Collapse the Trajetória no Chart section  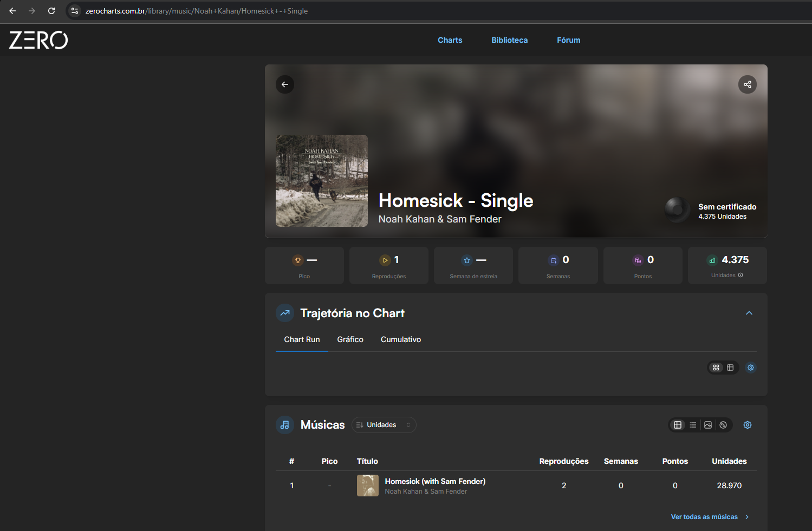click(x=749, y=313)
